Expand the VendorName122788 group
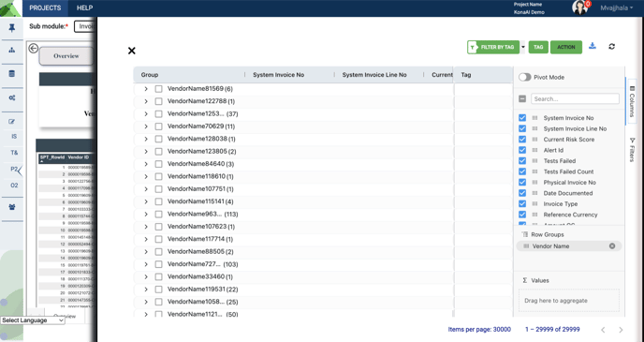This screenshot has width=644, height=342. tap(146, 101)
